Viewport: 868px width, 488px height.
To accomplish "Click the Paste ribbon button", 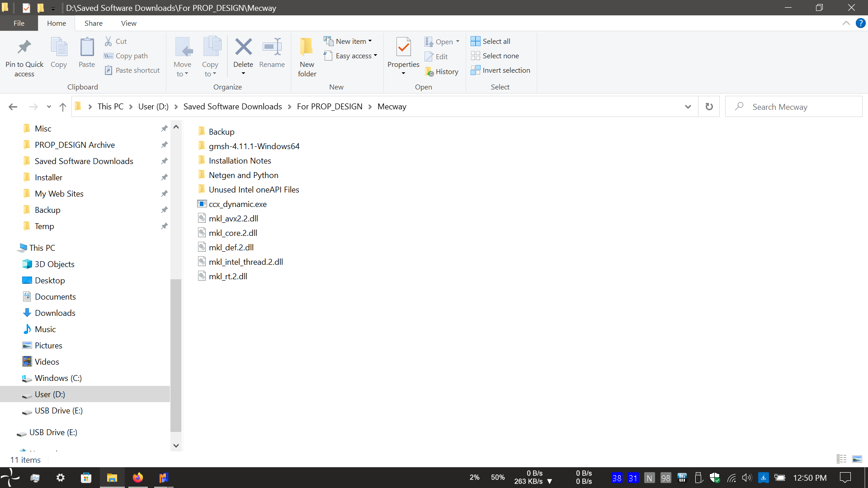I will [87, 53].
